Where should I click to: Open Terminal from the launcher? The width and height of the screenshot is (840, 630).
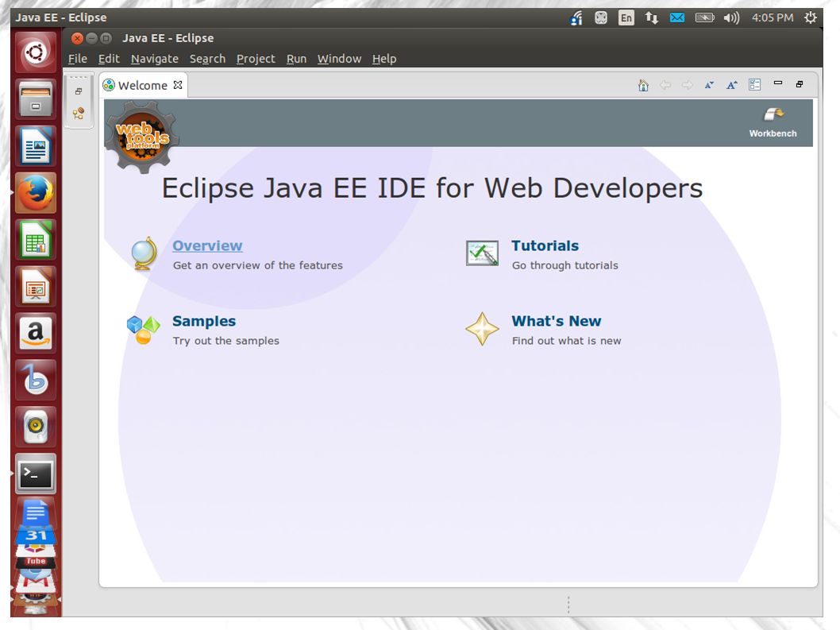coord(36,474)
